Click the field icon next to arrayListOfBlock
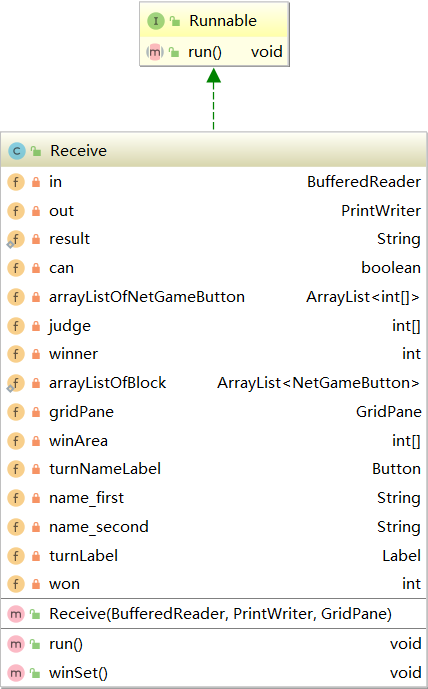 [15, 384]
